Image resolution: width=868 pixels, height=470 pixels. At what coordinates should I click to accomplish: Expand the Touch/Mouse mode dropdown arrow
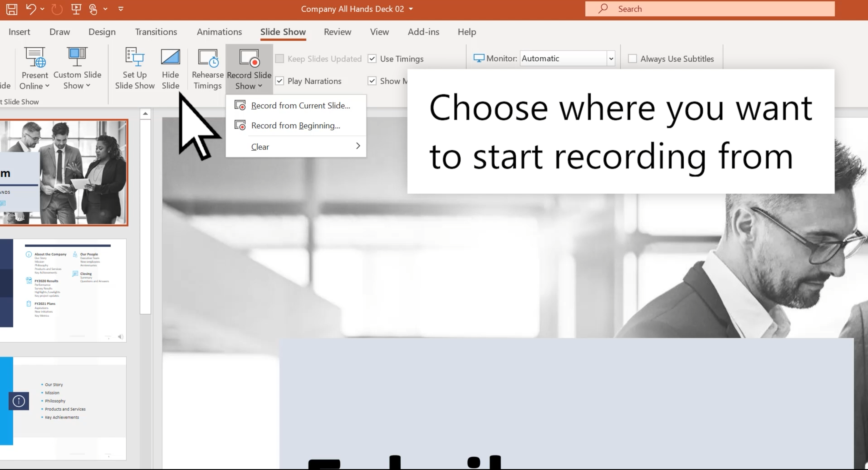point(105,9)
